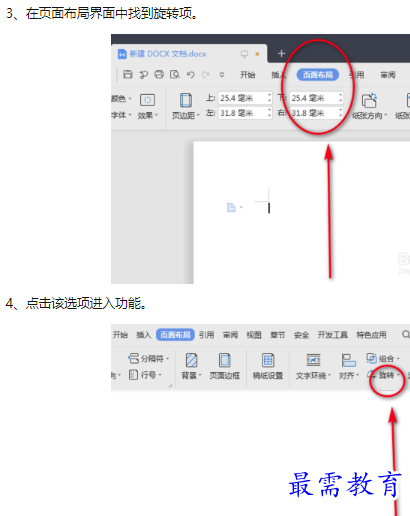Open the 引用 tab next to 视图 row
Viewport: 410px width, 516px height.
coord(207,335)
